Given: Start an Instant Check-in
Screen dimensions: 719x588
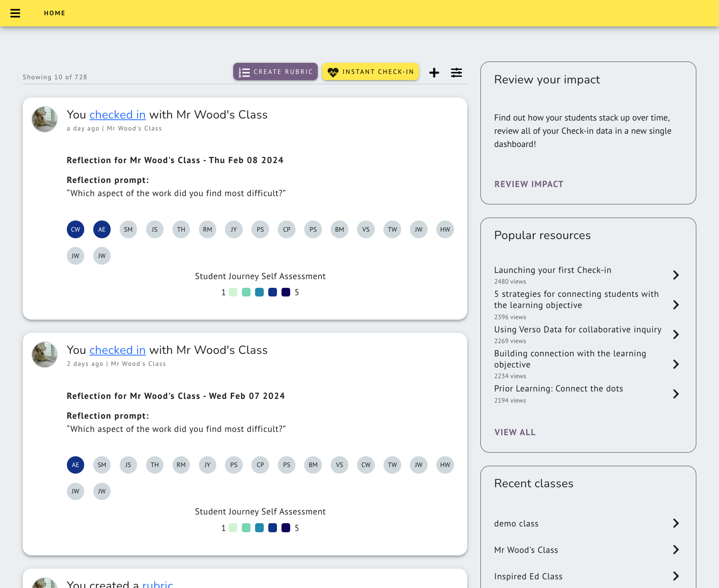Looking at the screenshot, I should tap(371, 71).
